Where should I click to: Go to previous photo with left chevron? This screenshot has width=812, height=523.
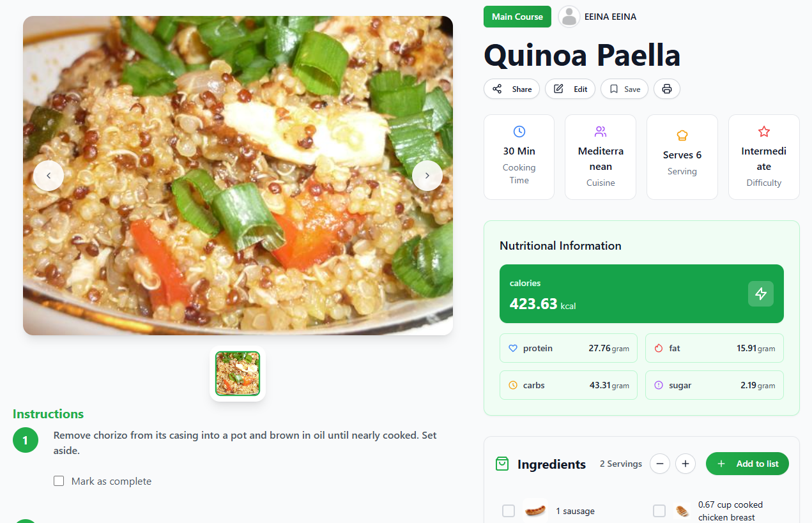click(49, 176)
